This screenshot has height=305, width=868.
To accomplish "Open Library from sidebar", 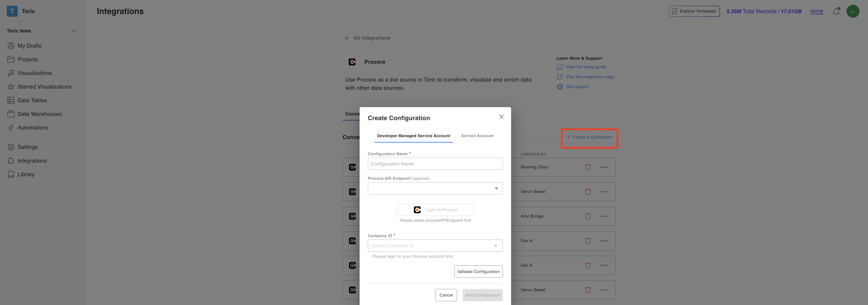I will click(26, 174).
